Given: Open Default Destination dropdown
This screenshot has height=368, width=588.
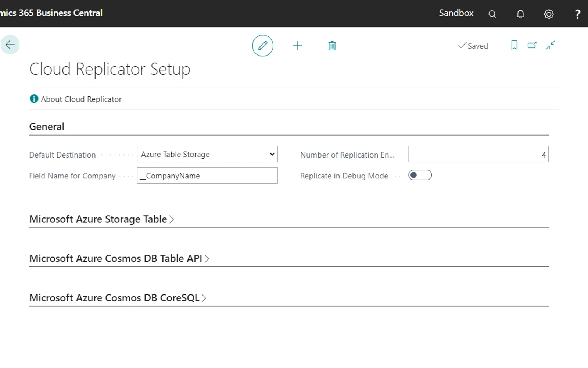Looking at the screenshot, I should click(x=207, y=154).
